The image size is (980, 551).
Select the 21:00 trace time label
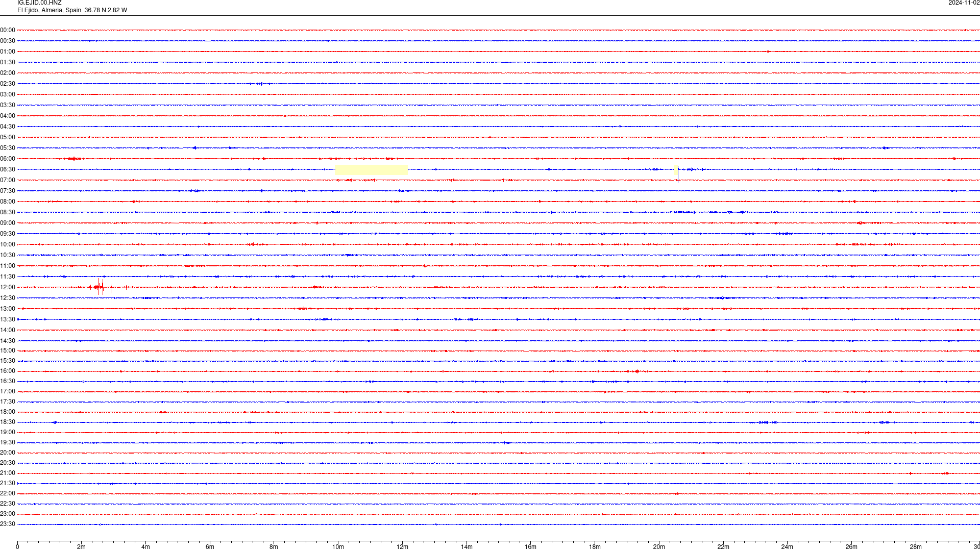[8, 473]
